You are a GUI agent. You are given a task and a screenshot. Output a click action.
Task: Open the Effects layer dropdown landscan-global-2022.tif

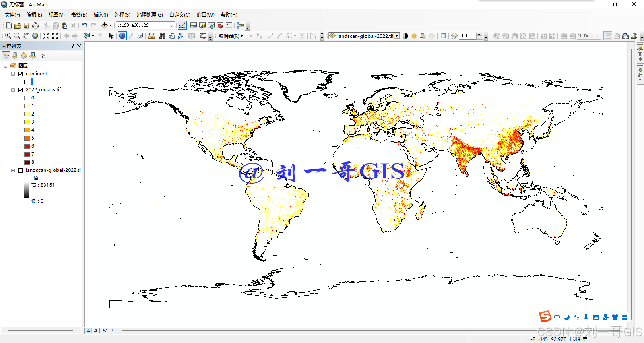397,36
